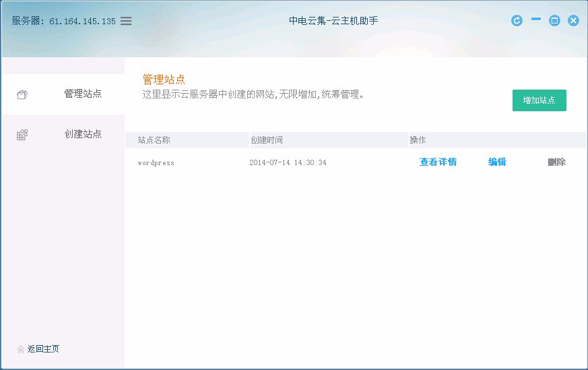Viewport: 588px width, 370px height.
Task: Click the green 增加站点 button
Action: [540, 100]
